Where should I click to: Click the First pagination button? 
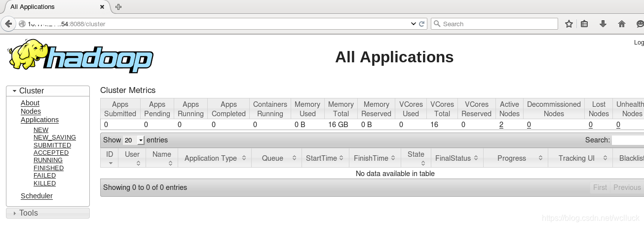point(600,187)
